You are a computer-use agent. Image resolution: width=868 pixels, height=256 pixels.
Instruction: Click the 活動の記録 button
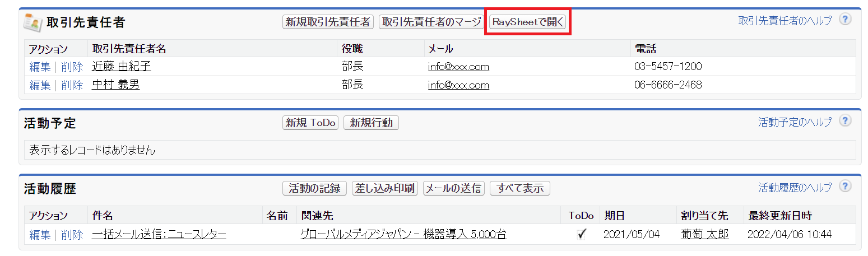(x=314, y=188)
